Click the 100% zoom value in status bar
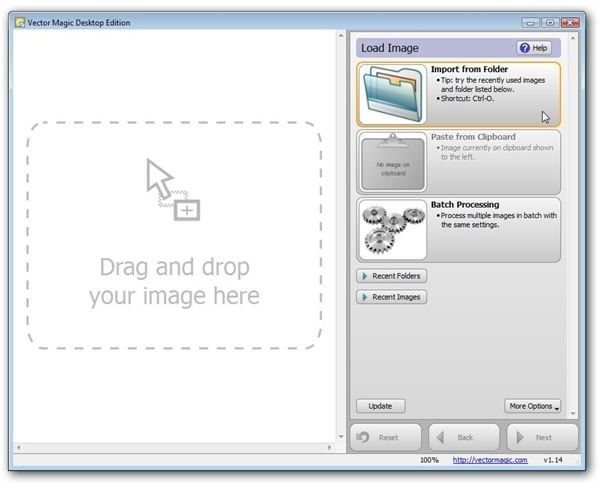This screenshot has width=600, height=488. click(x=429, y=460)
